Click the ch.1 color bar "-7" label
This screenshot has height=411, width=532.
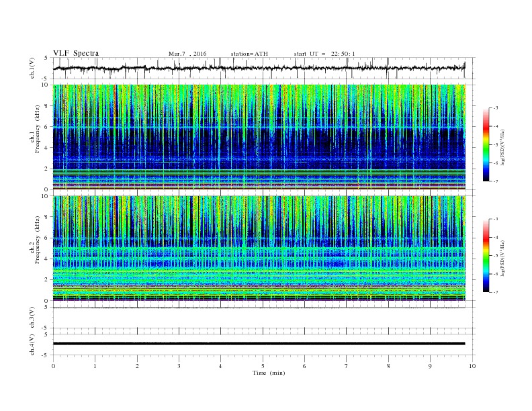click(x=495, y=181)
